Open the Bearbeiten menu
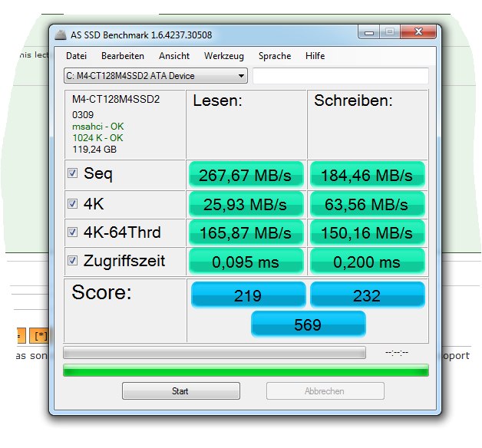Screen dimensions: 482x448 pyautogui.click(x=123, y=56)
